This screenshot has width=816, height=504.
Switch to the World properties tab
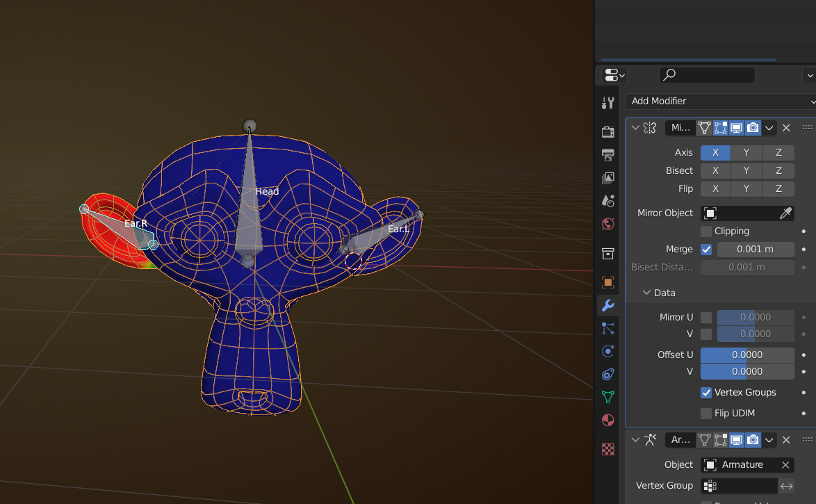pyautogui.click(x=607, y=224)
